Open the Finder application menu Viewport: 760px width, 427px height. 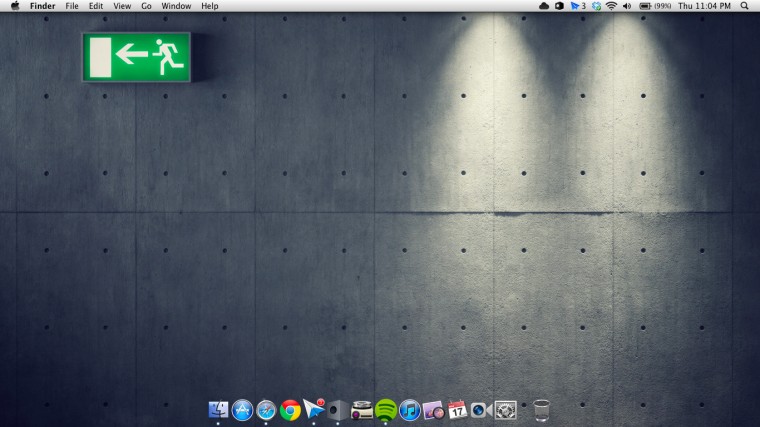[x=43, y=6]
